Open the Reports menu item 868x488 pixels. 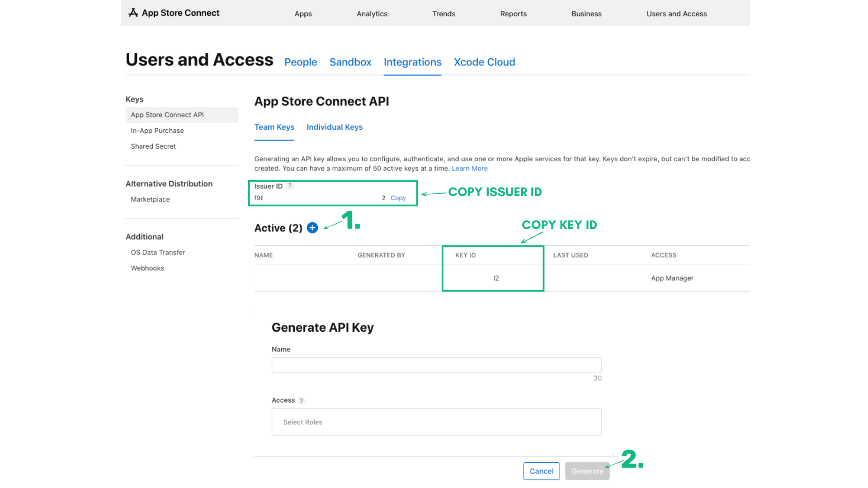[x=513, y=14]
